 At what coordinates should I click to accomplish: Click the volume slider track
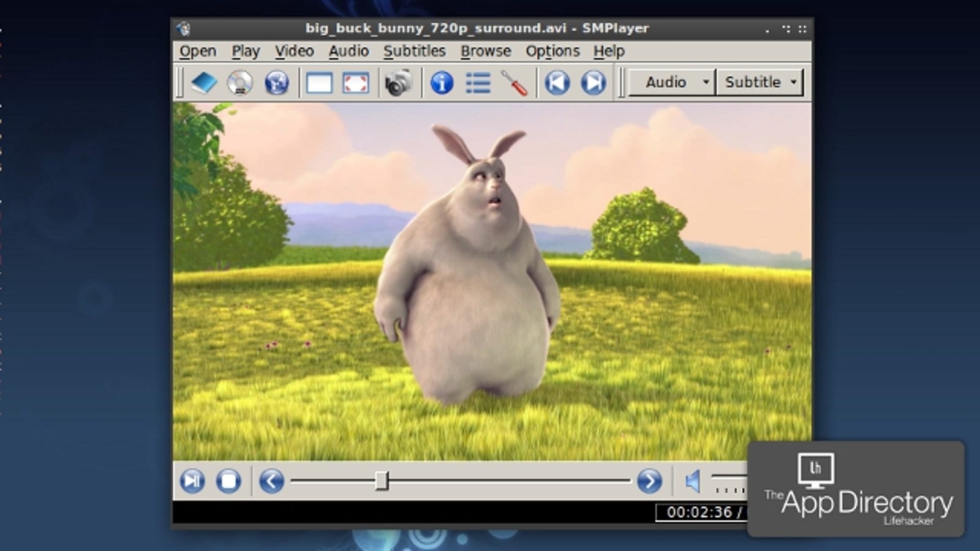728,477
